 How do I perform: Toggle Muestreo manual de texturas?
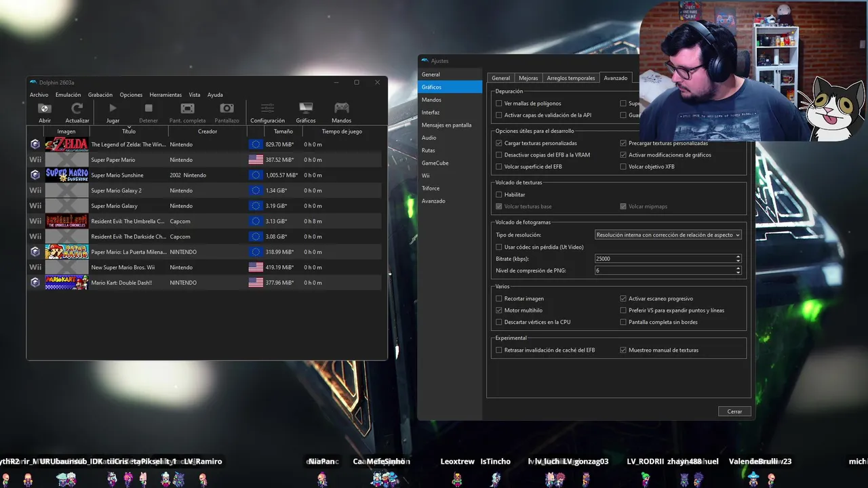(623, 350)
